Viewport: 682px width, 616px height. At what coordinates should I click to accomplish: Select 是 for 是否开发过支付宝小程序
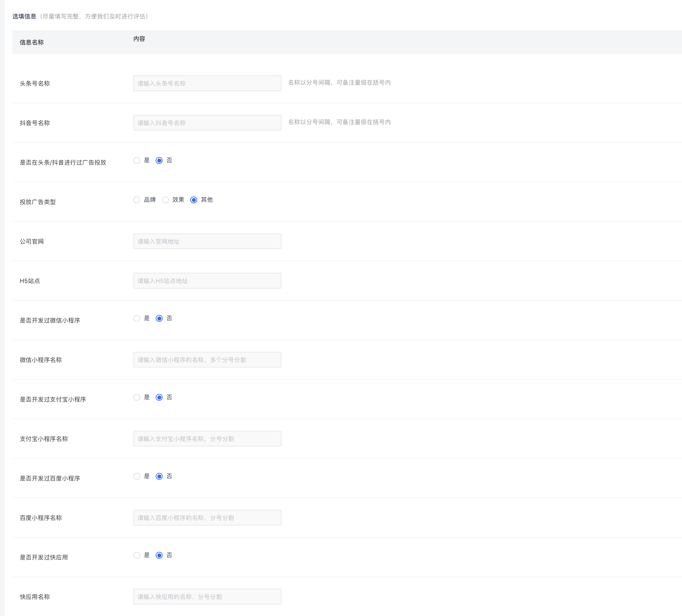point(137,398)
